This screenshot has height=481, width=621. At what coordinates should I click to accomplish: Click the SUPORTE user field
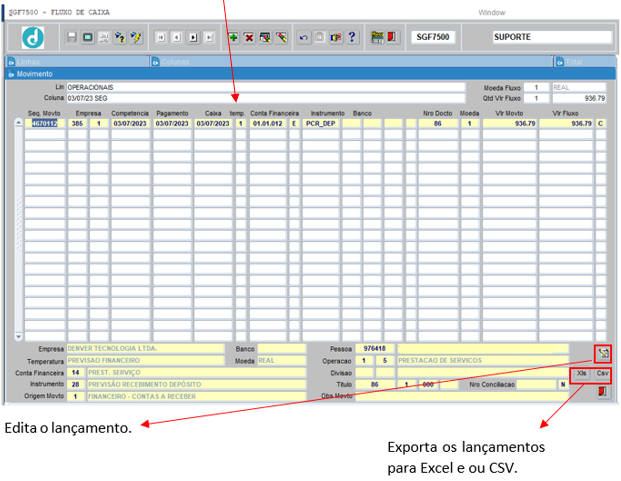pyautogui.click(x=552, y=37)
